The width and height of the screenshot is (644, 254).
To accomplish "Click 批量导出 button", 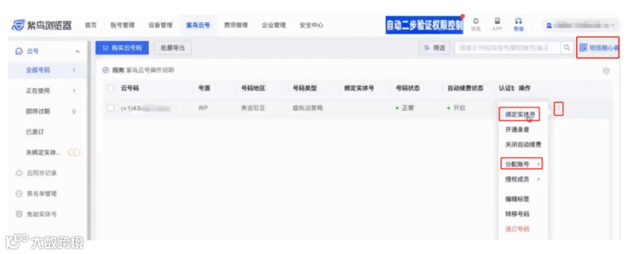I will coord(172,48).
